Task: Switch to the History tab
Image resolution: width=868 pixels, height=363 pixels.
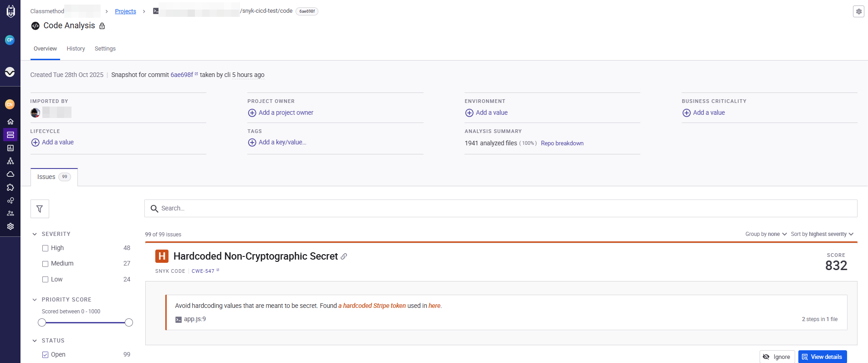Action: pyautogui.click(x=76, y=49)
